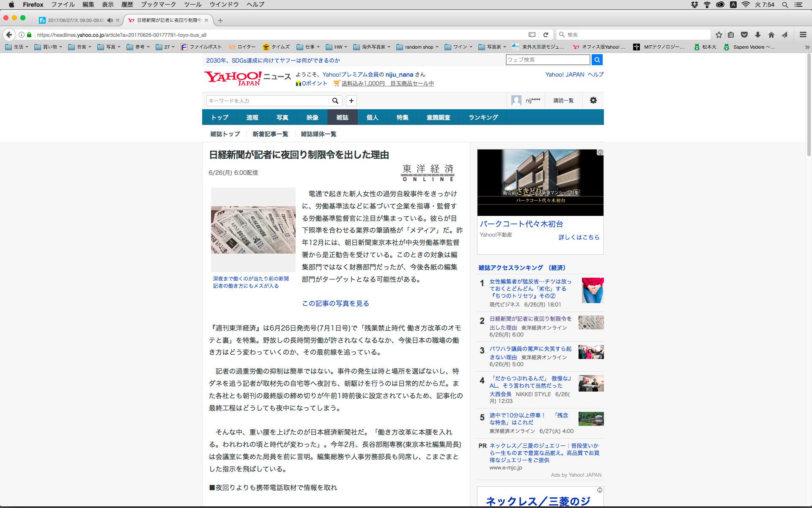Click the newspaper article thumbnail photo
This screenshot has width=812, height=508.
tap(253, 229)
